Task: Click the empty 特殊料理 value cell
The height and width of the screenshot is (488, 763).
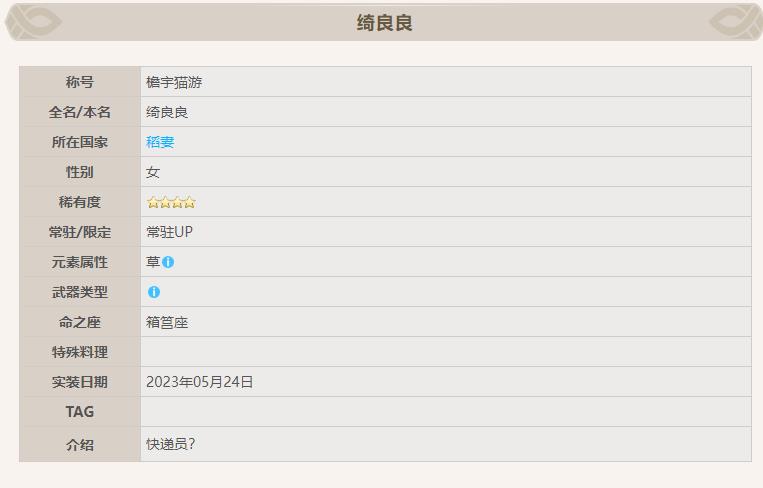Action: tap(445, 352)
